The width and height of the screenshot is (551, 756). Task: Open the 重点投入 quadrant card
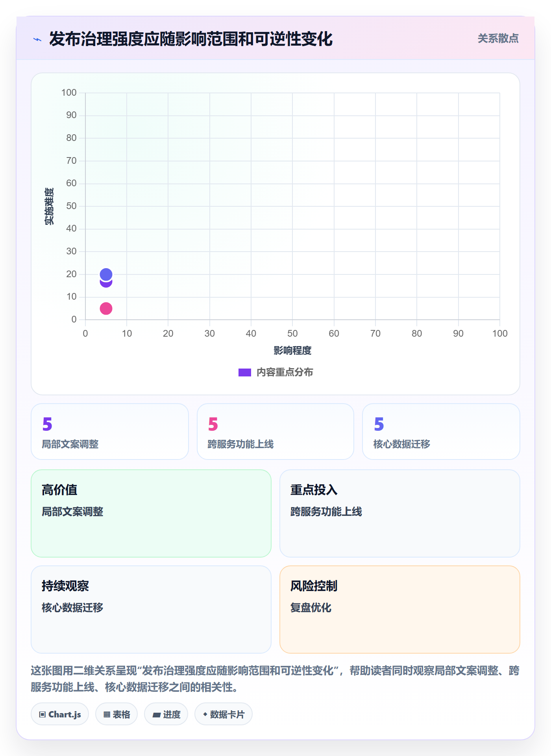click(400, 513)
